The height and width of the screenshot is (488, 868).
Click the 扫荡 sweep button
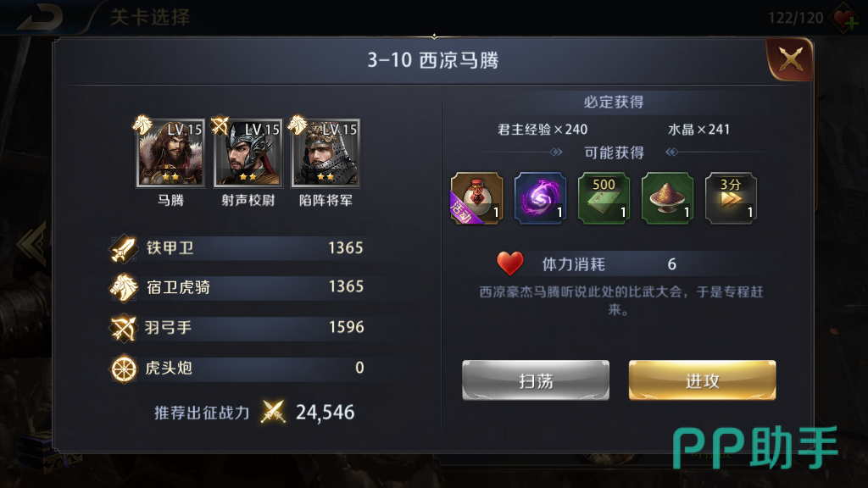[x=536, y=380]
